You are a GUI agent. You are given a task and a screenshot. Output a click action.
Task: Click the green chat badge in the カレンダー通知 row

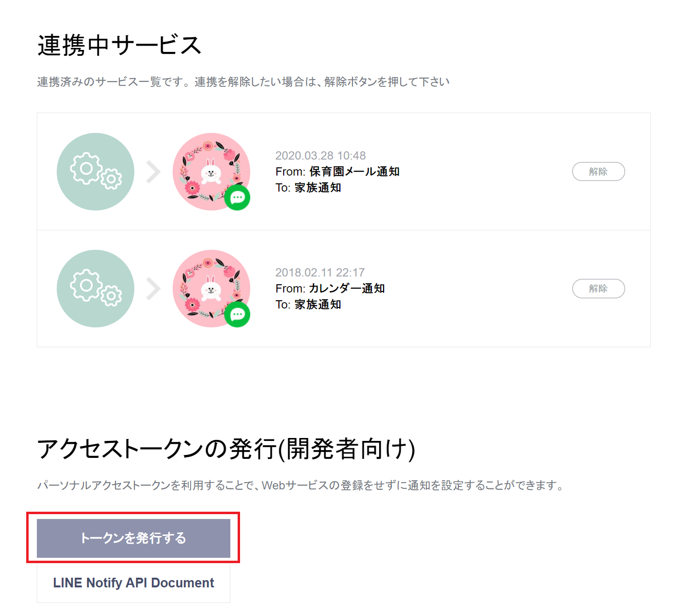coord(237,314)
